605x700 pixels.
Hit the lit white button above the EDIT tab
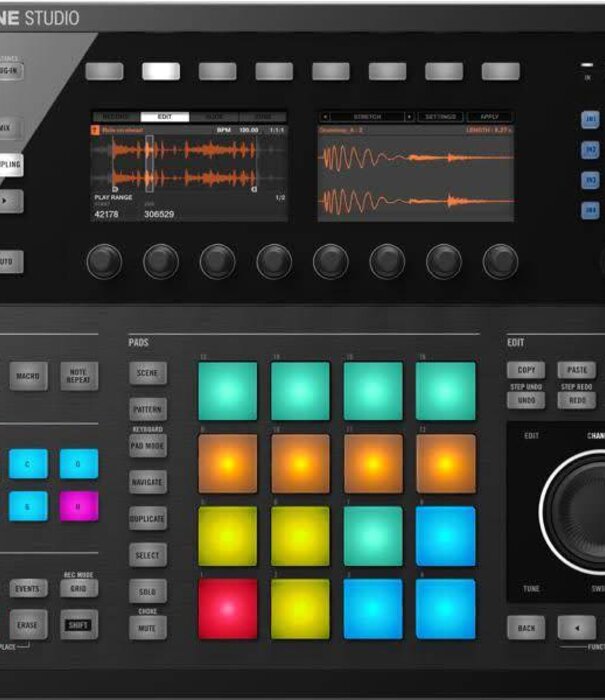(x=161, y=72)
